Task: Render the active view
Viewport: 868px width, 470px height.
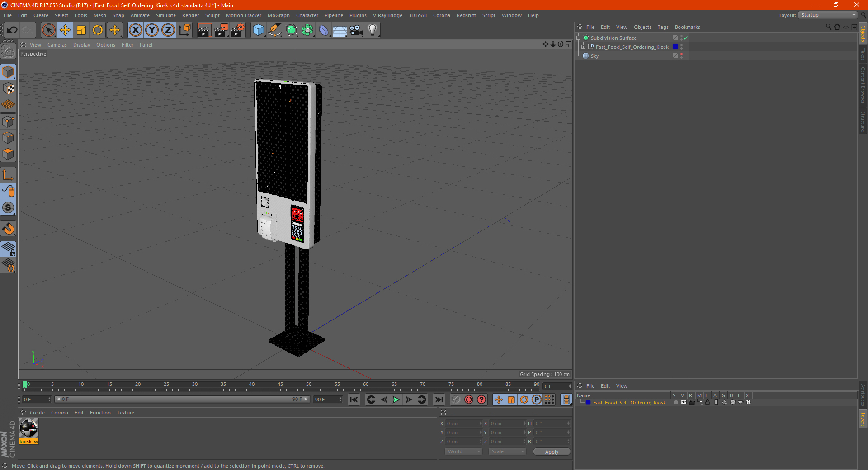Action: (204, 30)
